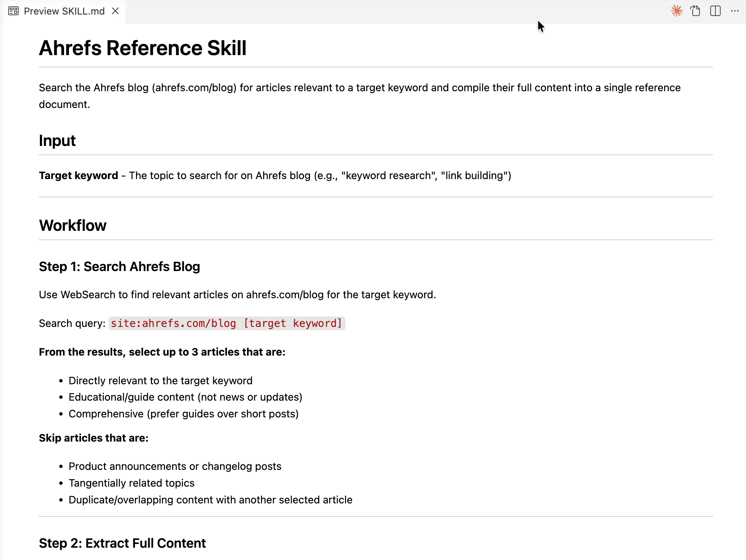Click the 'Workflow' section heading
Viewport: 746px width, 560px height.
pyautogui.click(x=73, y=225)
